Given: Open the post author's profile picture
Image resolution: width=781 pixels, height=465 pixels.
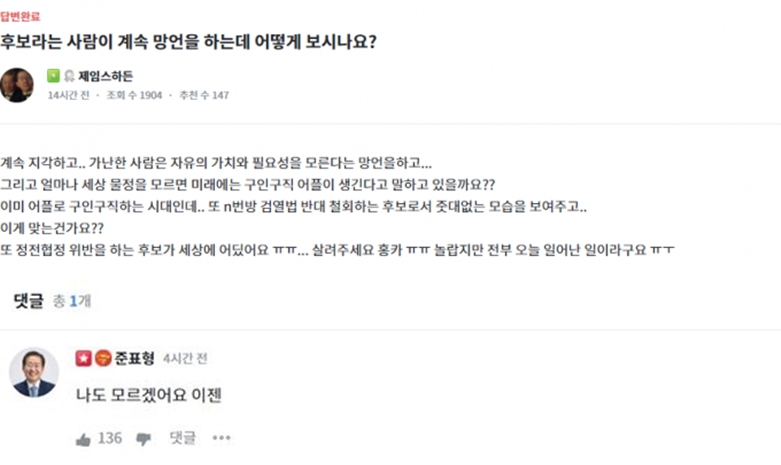Looking at the screenshot, I should [17, 84].
